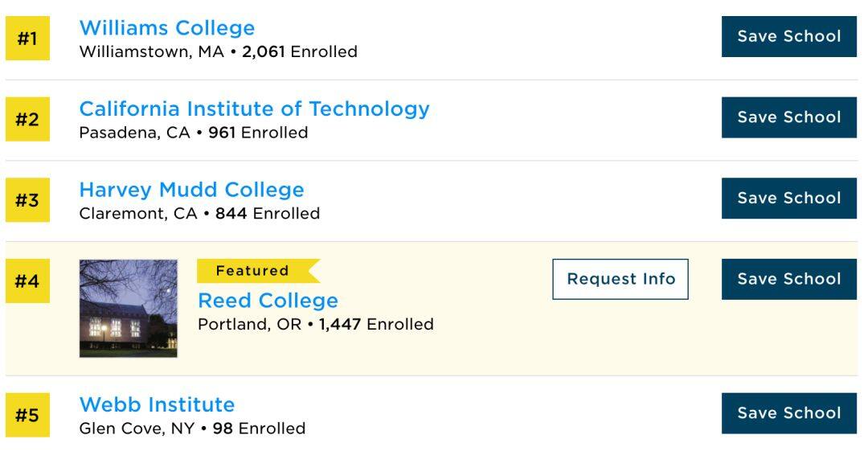Viewport: 868px width, 451px height.
Task: Open the Harvey Mudd College link
Action: tap(191, 190)
